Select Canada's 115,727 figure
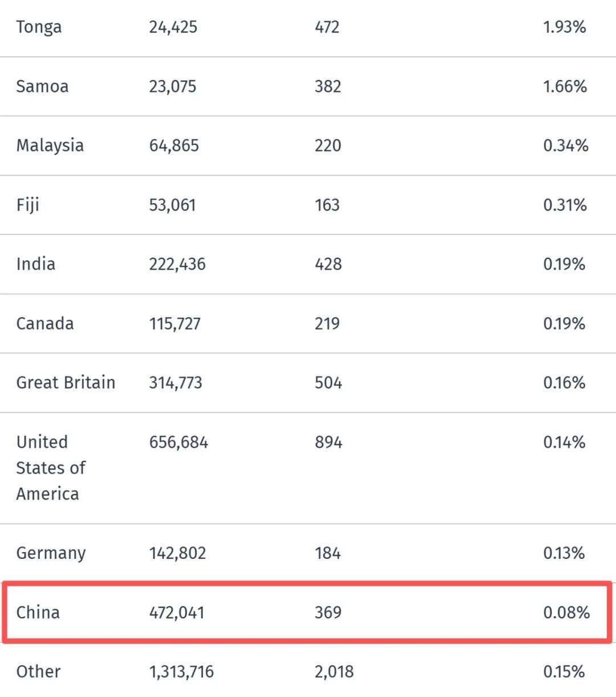The image size is (616, 697). click(x=175, y=323)
